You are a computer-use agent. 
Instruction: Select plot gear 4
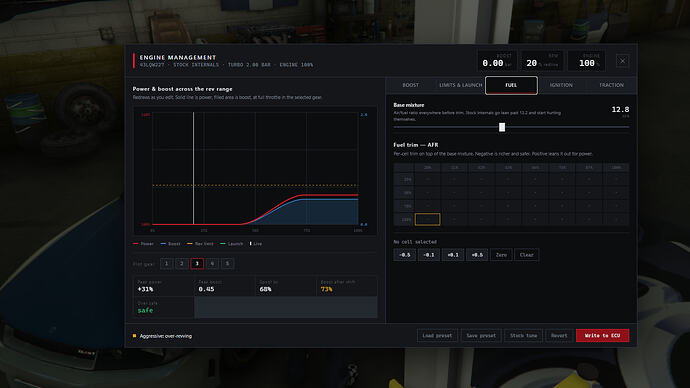tap(212, 264)
